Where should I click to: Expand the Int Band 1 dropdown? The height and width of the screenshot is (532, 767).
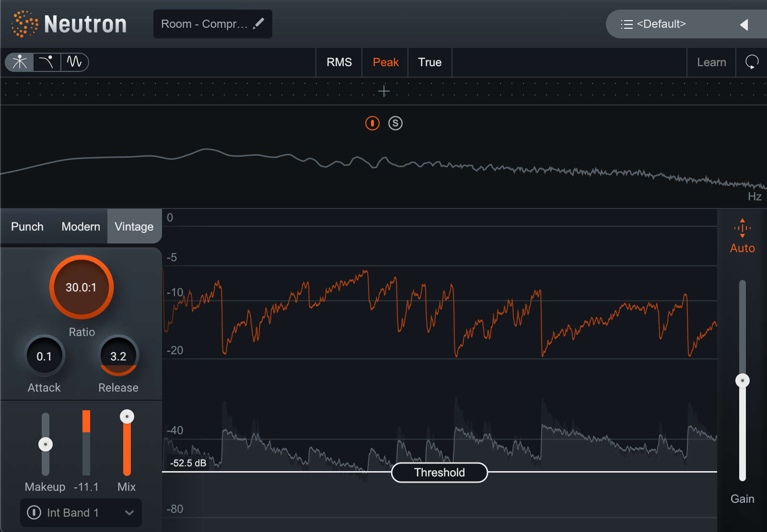[x=129, y=512]
